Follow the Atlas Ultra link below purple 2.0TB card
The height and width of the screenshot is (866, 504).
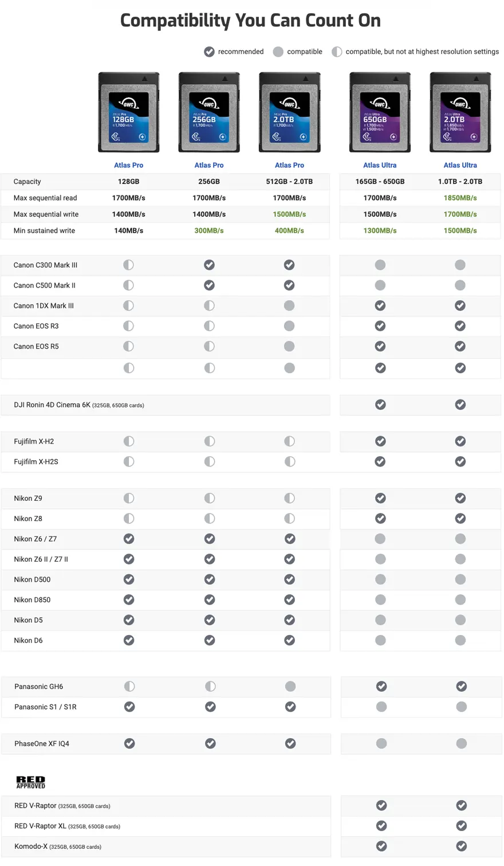460,165
